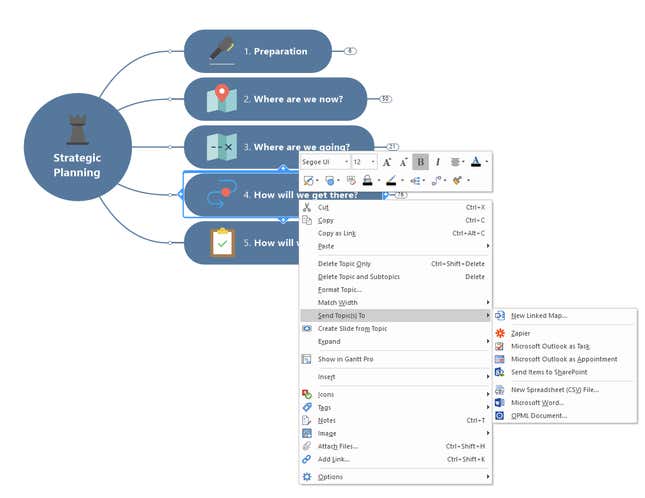This screenshot has height=498, width=645.
Task: Collapse subtopic counter 78 beside How will we get there
Action: [x=401, y=195]
